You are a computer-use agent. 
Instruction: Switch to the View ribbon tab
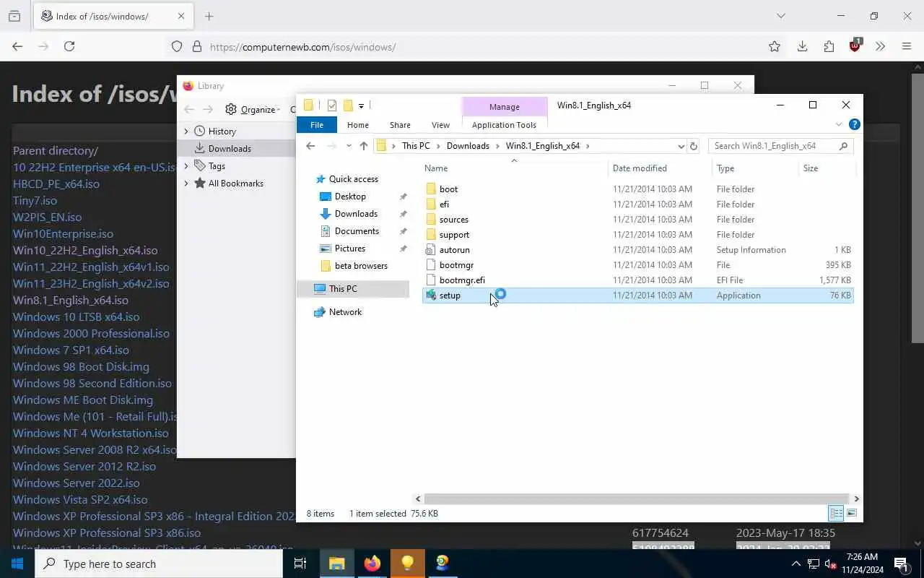pos(440,125)
